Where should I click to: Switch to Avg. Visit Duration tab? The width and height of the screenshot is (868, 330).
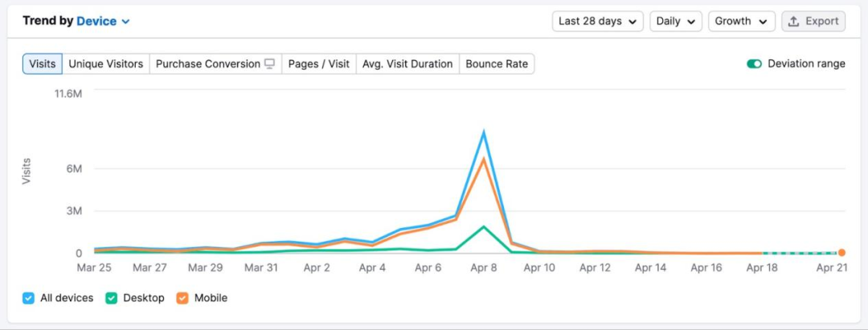[x=407, y=64]
